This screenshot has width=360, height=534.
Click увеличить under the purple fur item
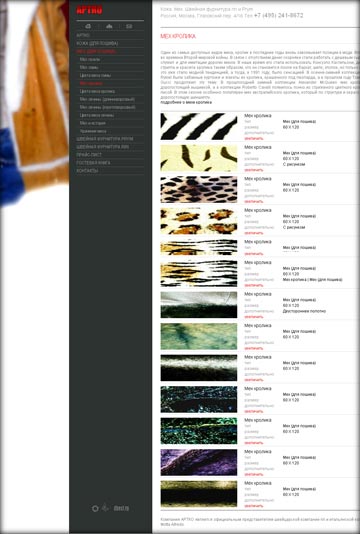coord(254,474)
